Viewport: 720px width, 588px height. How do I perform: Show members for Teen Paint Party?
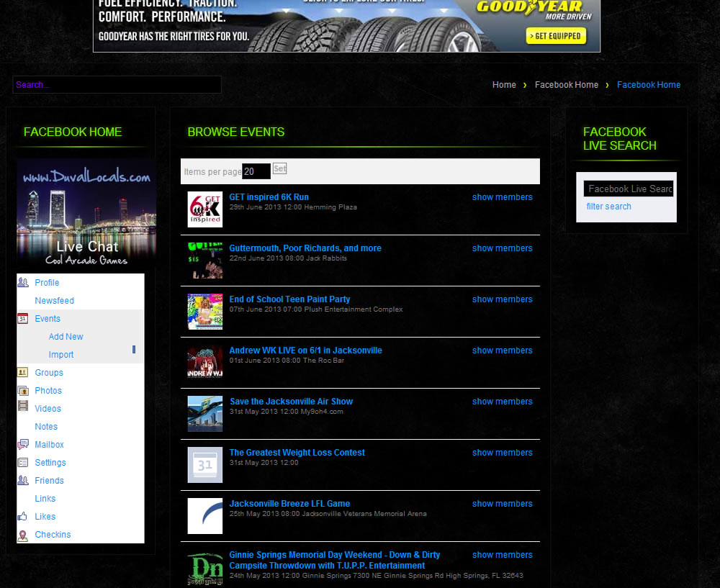[503, 299]
